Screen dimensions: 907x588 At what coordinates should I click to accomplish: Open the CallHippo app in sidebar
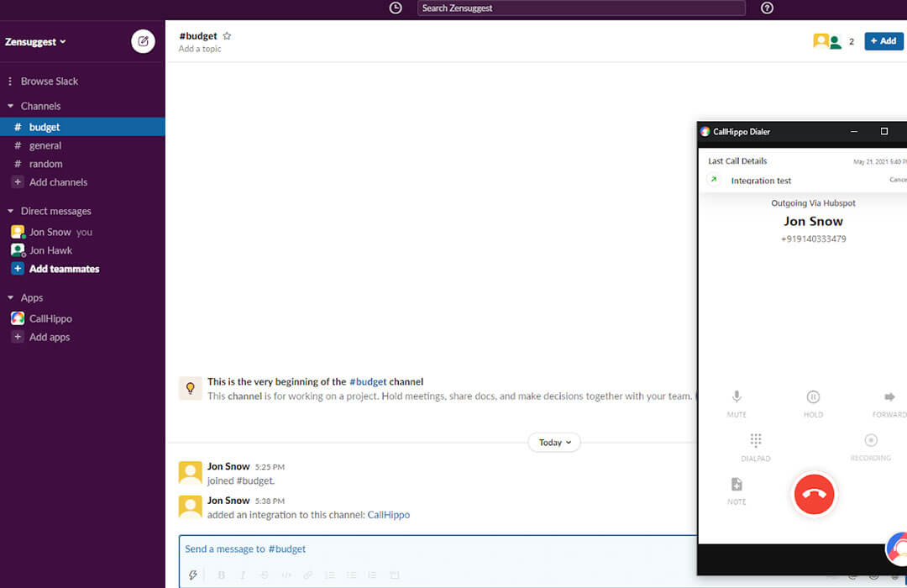50,318
